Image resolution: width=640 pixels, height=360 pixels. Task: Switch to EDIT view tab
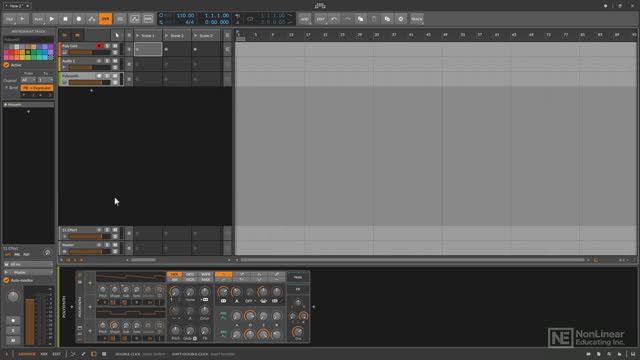point(57,354)
